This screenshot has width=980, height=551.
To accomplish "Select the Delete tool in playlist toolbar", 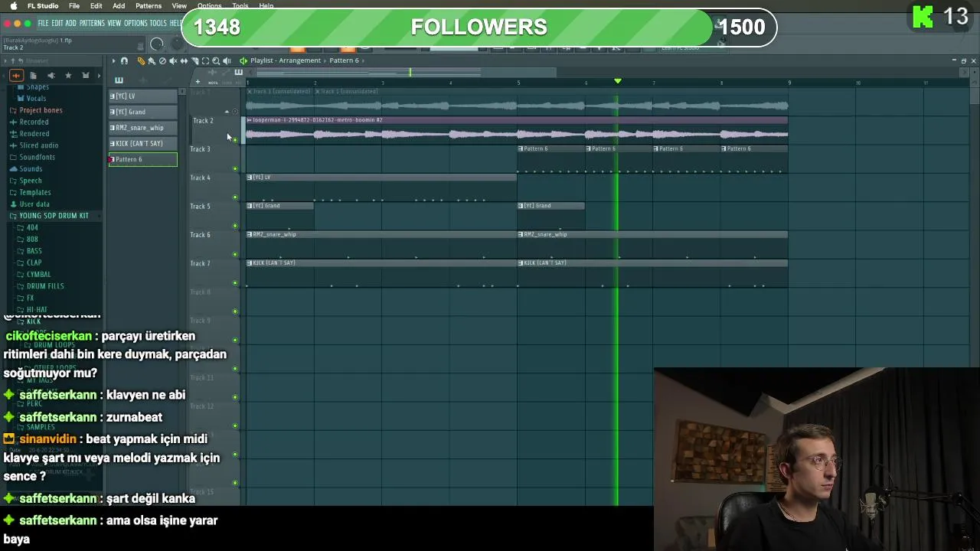I will tap(162, 61).
